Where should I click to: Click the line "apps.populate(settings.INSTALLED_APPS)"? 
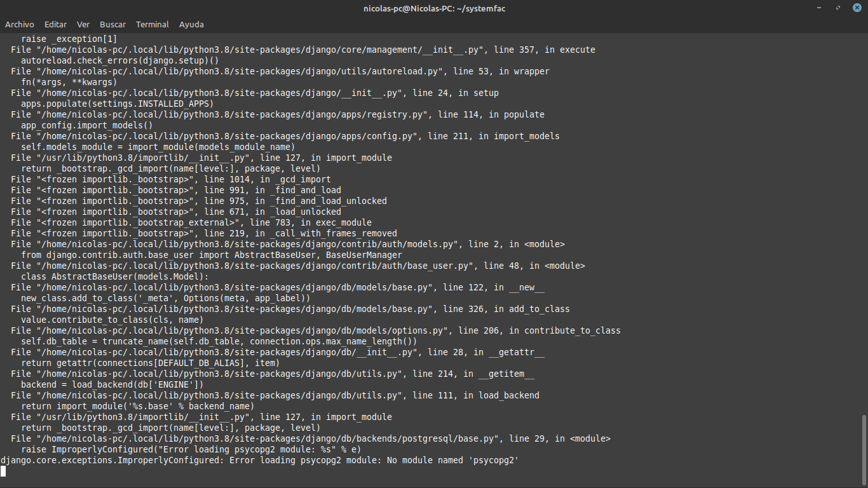tap(118, 104)
